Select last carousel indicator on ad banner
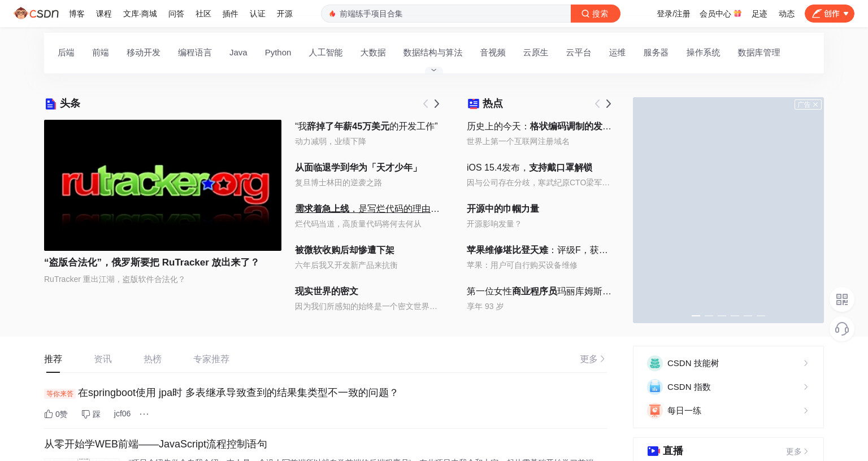Image resolution: width=868 pixels, height=461 pixels. [x=761, y=315]
